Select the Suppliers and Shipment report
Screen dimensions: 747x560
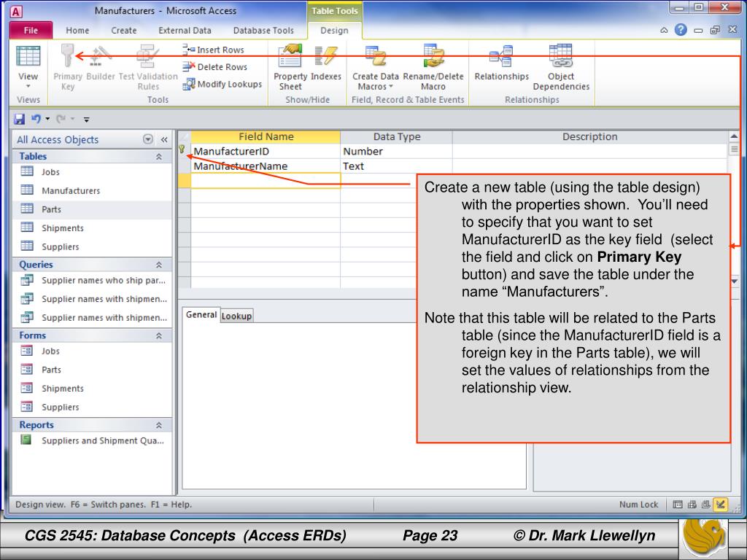(x=93, y=440)
